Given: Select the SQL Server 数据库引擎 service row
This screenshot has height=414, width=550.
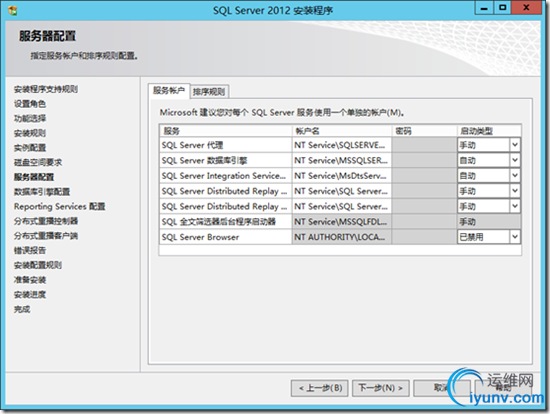Looking at the screenshot, I should tap(226, 160).
